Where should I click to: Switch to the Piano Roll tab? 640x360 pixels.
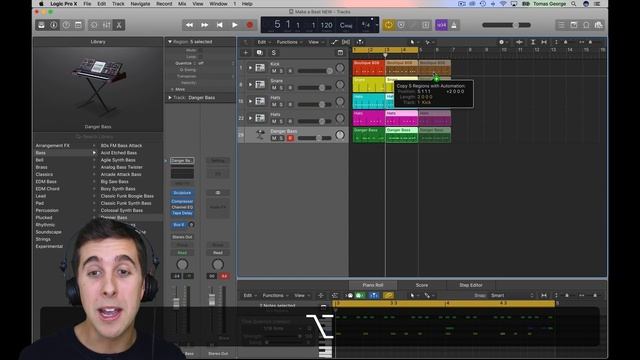tap(373, 285)
